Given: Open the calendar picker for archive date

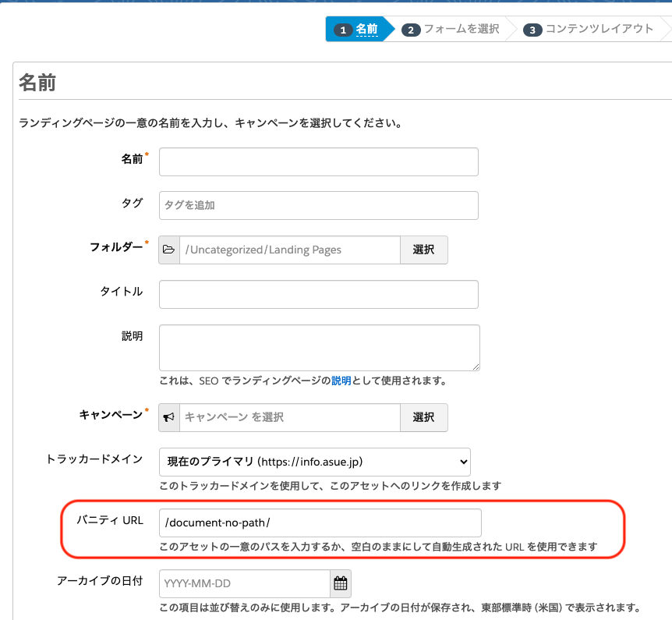Looking at the screenshot, I should pyautogui.click(x=341, y=583).
